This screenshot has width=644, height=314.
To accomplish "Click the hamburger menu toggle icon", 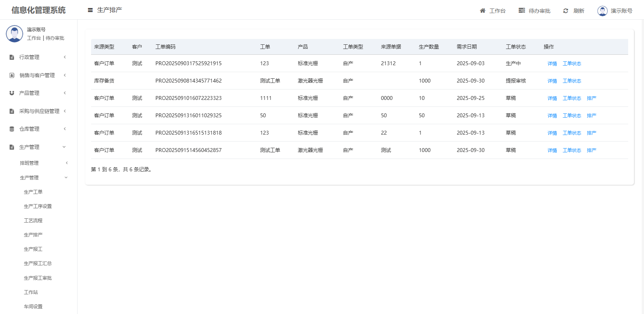I will tap(90, 10).
